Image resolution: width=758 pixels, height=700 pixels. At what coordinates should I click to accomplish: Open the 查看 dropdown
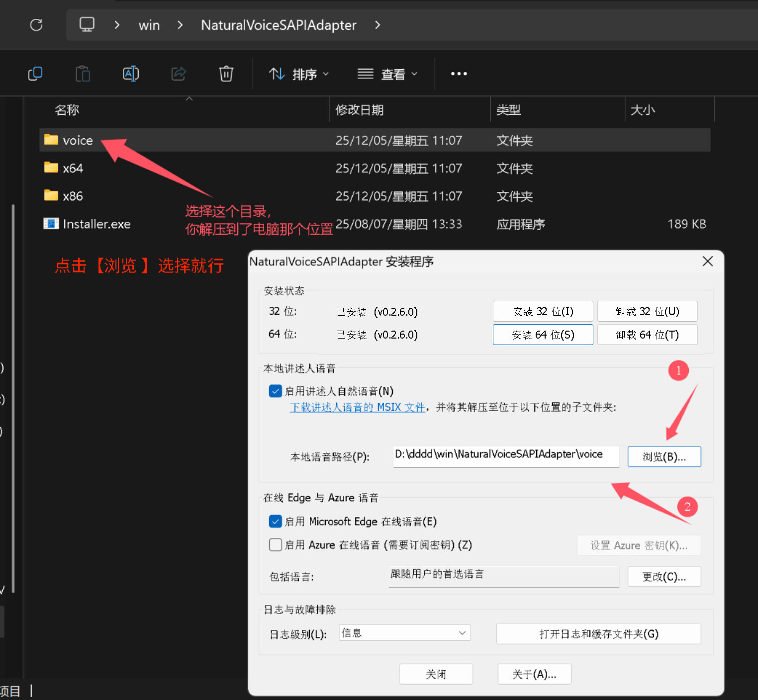(387, 74)
